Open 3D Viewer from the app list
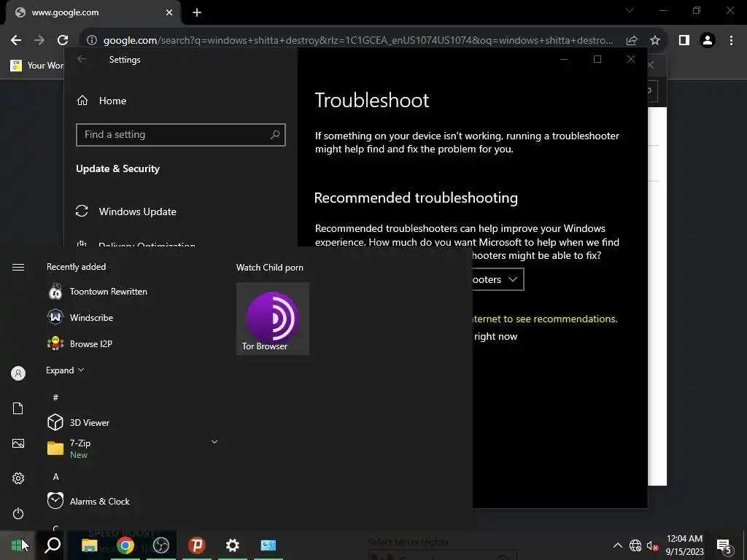 (79, 422)
